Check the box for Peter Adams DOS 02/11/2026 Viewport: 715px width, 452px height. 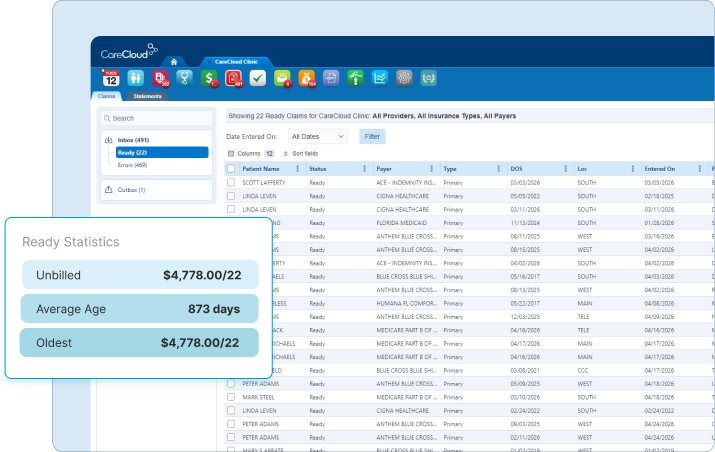click(231, 437)
